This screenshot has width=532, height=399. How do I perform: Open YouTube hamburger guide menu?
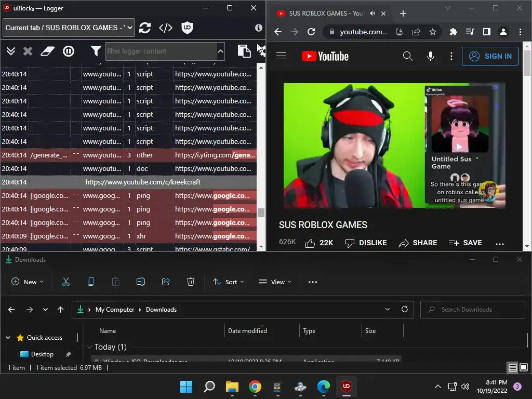281,56
